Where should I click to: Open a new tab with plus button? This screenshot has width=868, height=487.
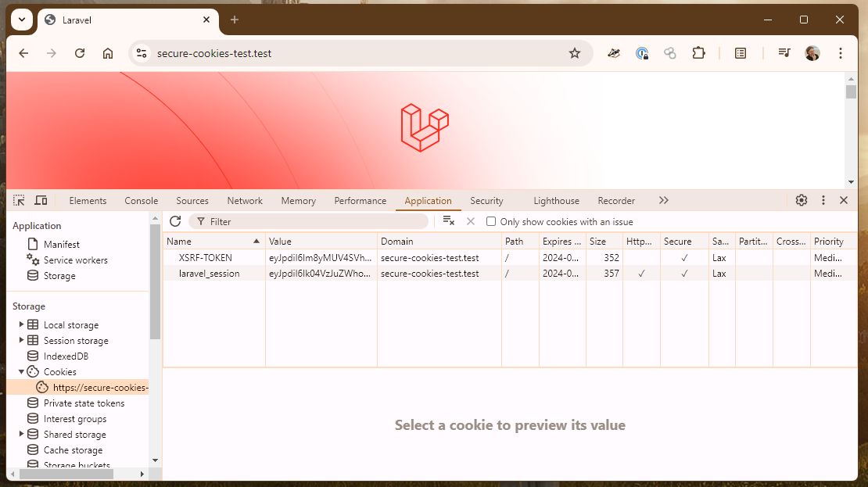pos(235,20)
